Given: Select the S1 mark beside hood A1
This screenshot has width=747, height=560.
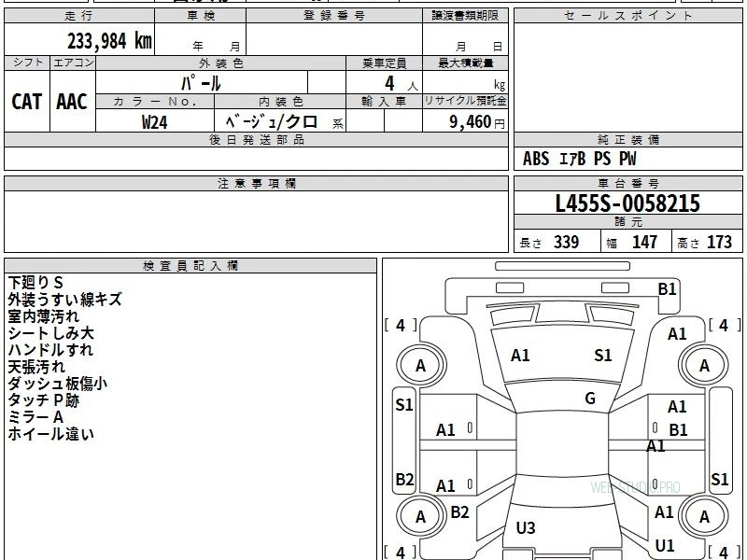Looking at the screenshot, I should click(x=602, y=356).
